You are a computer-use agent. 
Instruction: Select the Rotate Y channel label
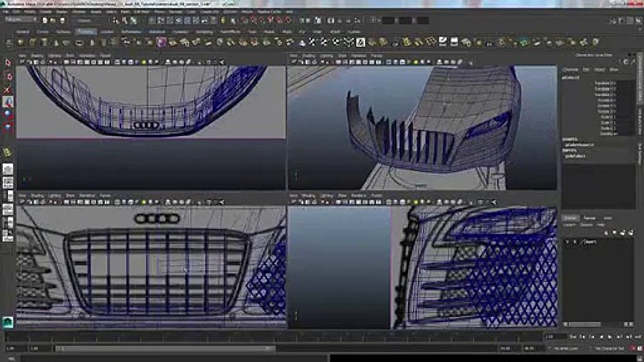606,106
